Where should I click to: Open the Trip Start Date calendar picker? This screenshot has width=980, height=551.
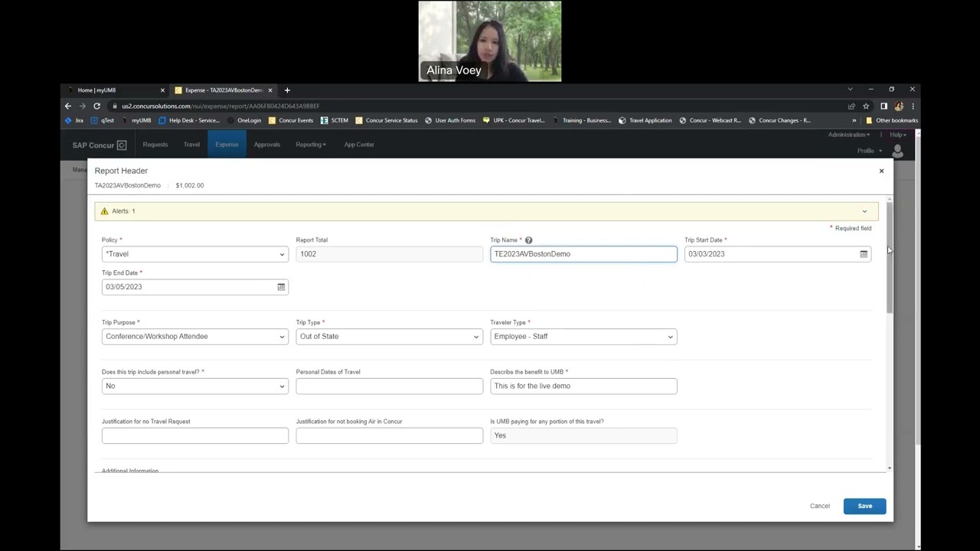[864, 254]
